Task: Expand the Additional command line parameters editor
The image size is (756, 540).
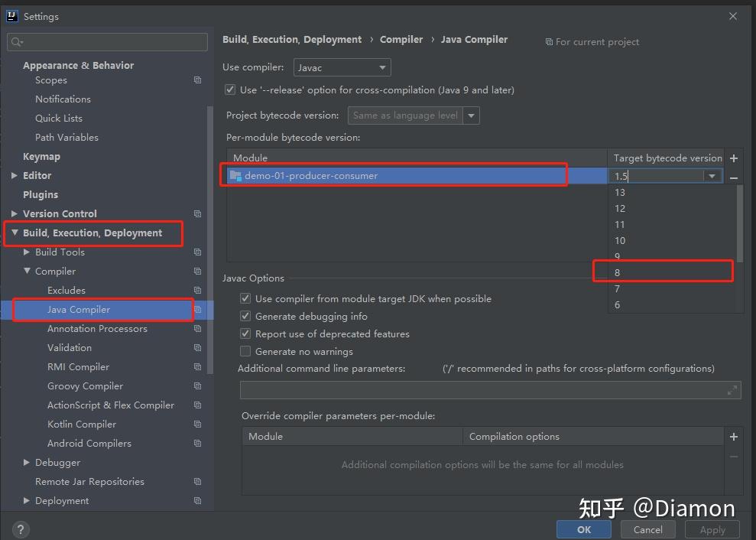Action: pyautogui.click(x=732, y=389)
